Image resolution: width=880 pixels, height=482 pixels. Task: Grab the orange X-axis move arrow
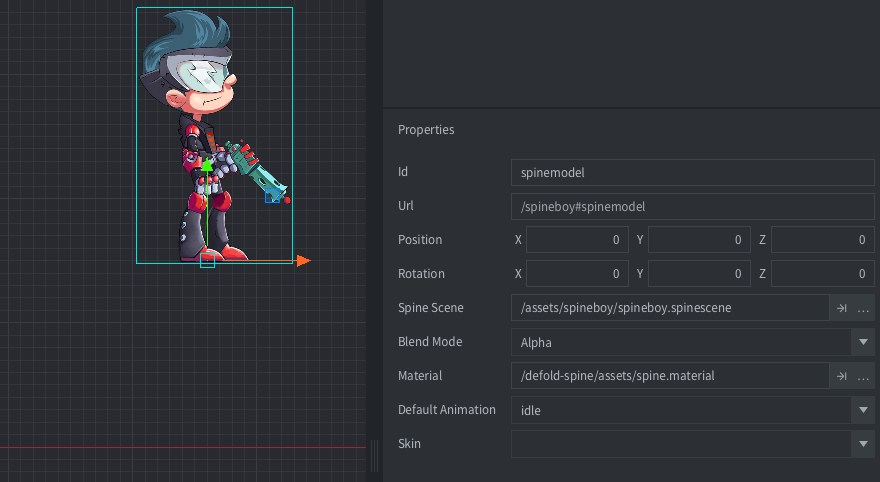[304, 261]
